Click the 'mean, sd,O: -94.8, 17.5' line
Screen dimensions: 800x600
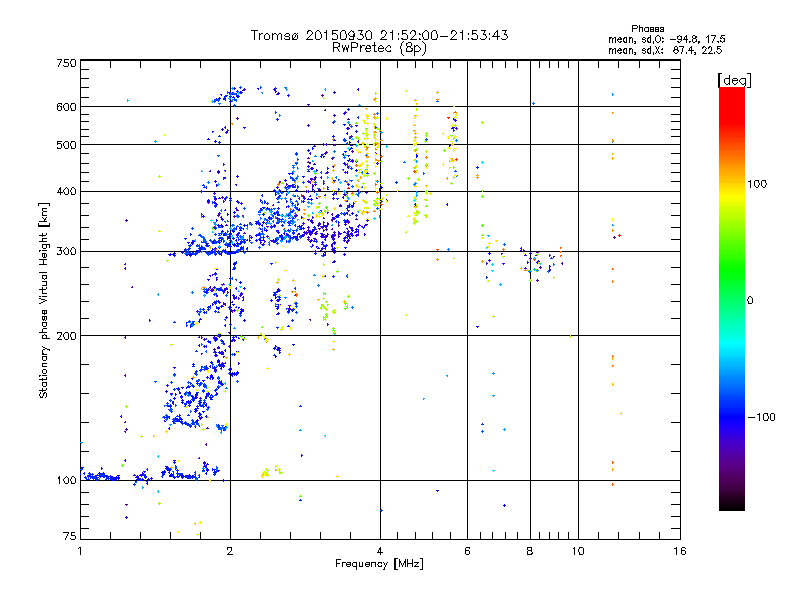click(666, 39)
